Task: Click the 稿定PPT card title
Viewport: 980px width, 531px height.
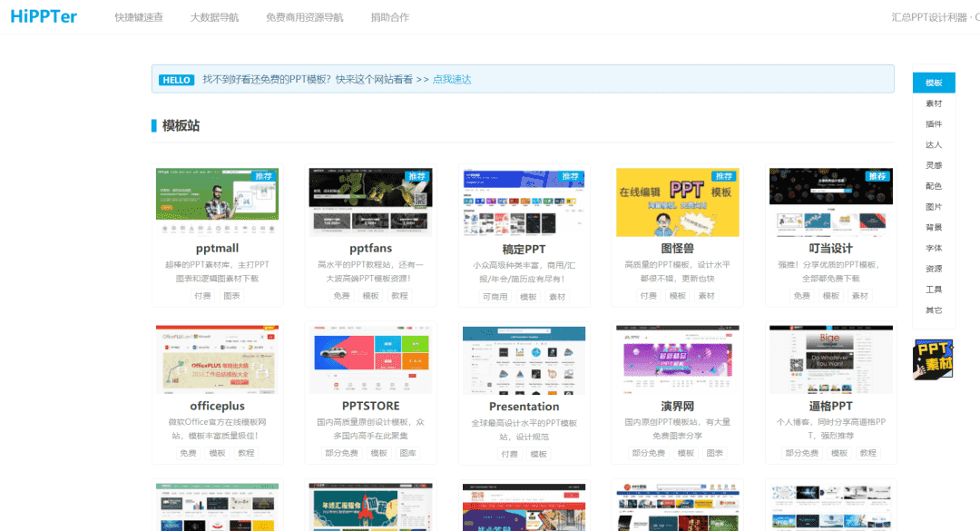Action: point(524,249)
